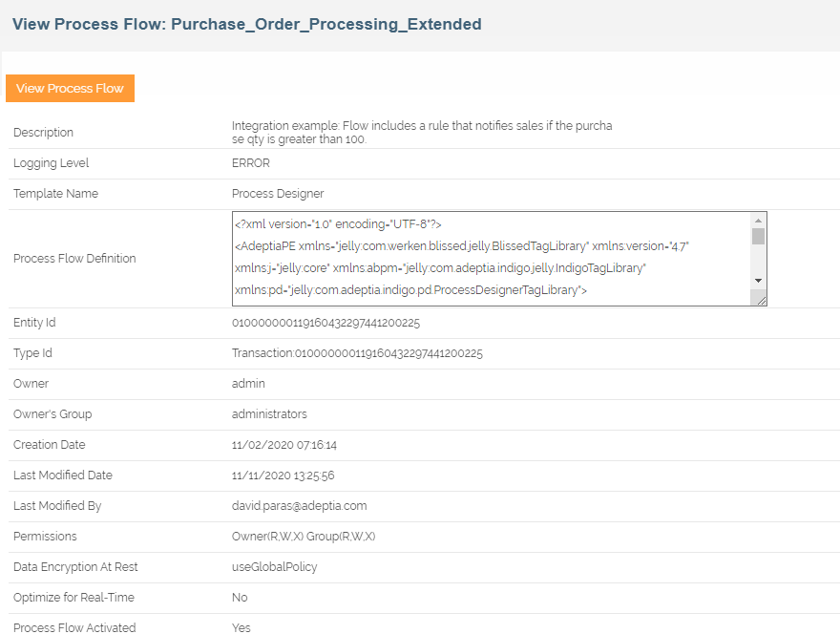Click inside the Process Flow Definition text area
840x634 pixels.
click(x=487, y=258)
